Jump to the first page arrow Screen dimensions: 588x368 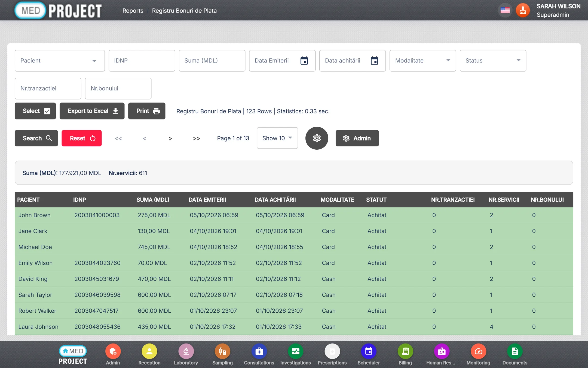click(118, 138)
